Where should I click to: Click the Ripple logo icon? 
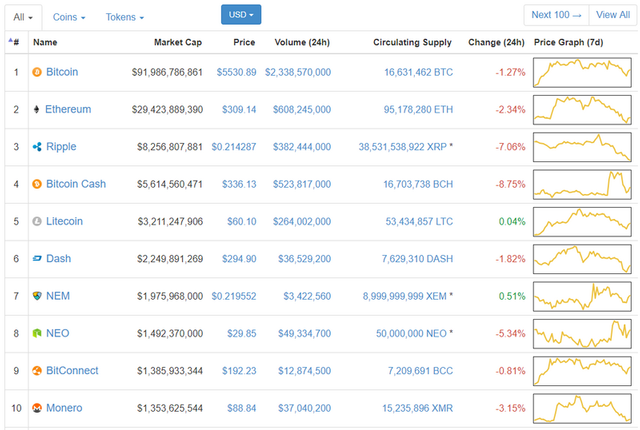click(38, 147)
